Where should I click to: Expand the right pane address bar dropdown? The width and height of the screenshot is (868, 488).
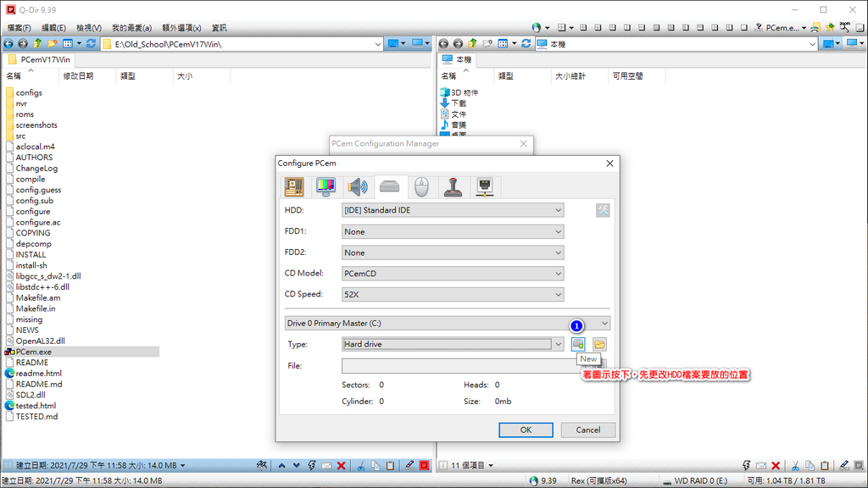pyautogui.click(x=813, y=44)
